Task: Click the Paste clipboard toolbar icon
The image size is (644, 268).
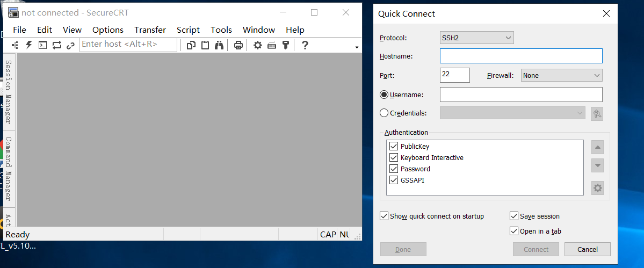Action: 205,45
